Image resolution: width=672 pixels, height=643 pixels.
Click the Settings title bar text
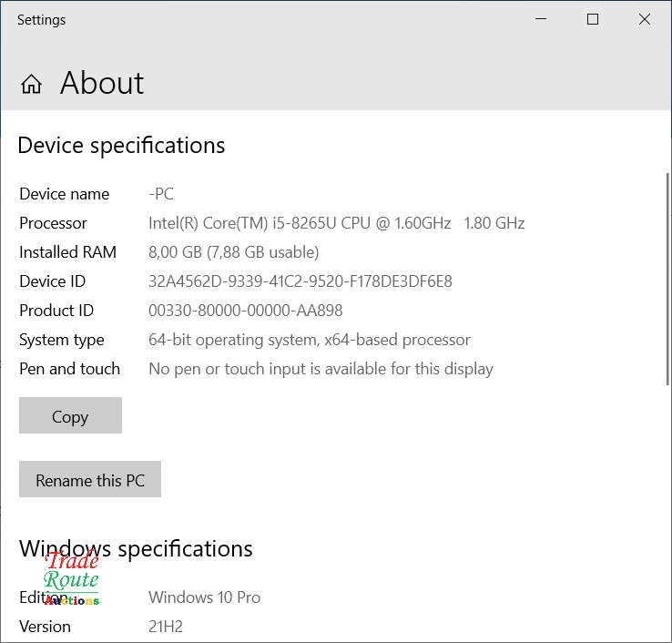click(42, 20)
